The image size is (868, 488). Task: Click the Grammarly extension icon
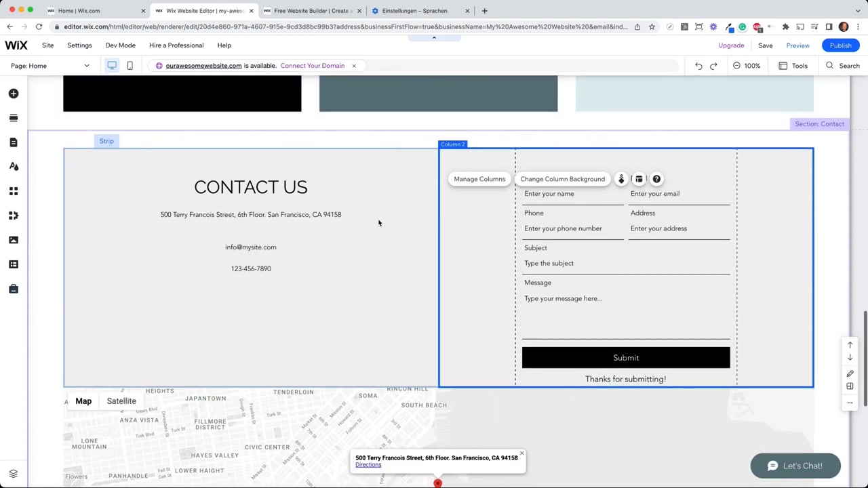(x=743, y=26)
